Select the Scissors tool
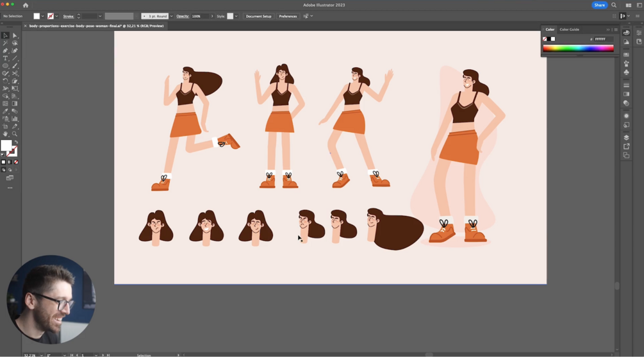Viewport: 644px width, 357px height. (x=15, y=74)
